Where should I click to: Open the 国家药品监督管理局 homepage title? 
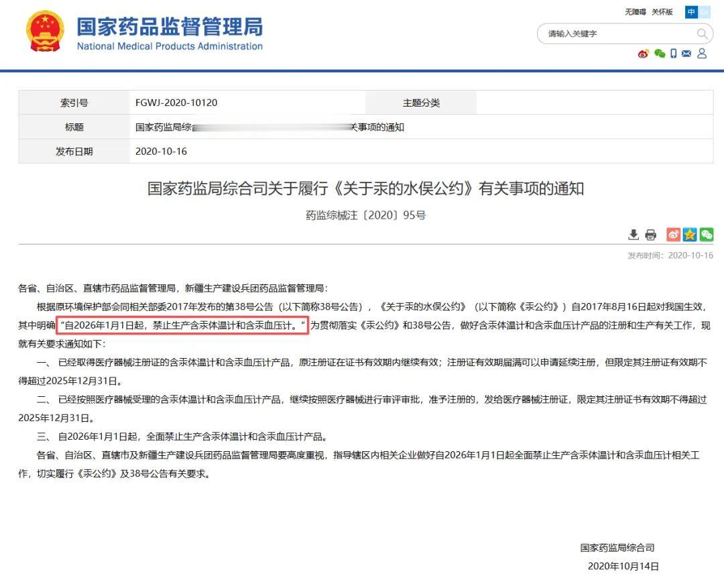pyautogui.click(x=170, y=26)
